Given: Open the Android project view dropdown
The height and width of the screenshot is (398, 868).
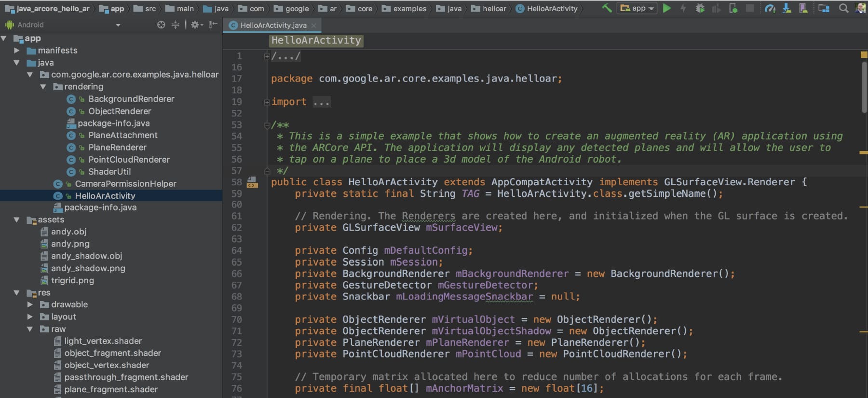Looking at the screenshot, I should pos(118,25).
